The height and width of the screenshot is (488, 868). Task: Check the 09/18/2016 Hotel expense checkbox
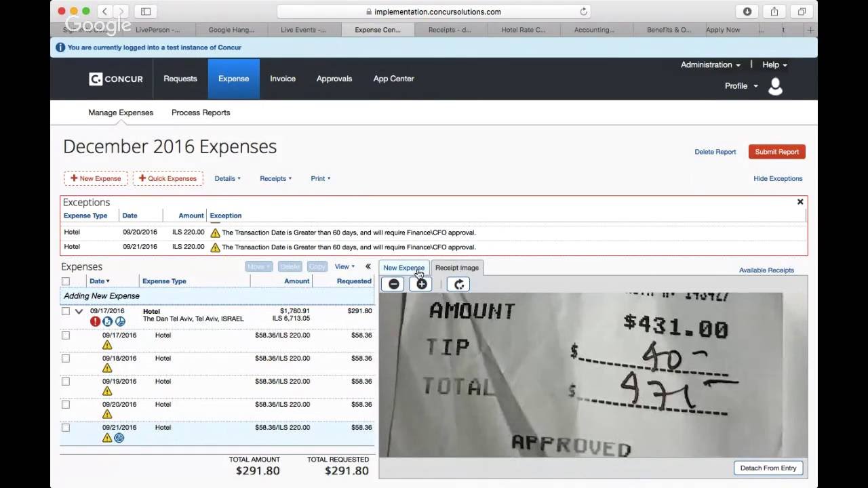coord(66,359)
